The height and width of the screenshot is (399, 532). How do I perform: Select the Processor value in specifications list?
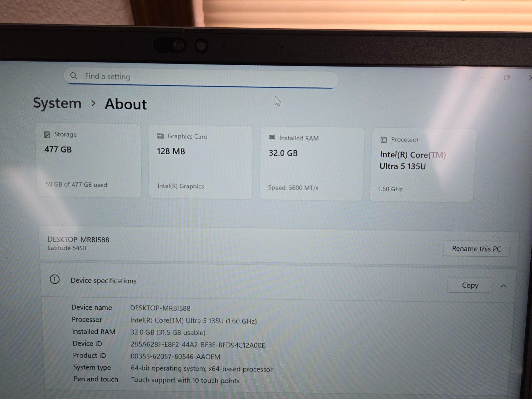pyautogui.click(x=194, y=321)
